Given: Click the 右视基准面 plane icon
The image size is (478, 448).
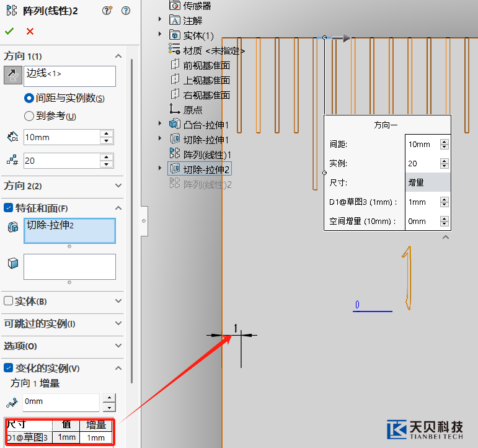Looking at the screenshot, I should coord(175,94).
